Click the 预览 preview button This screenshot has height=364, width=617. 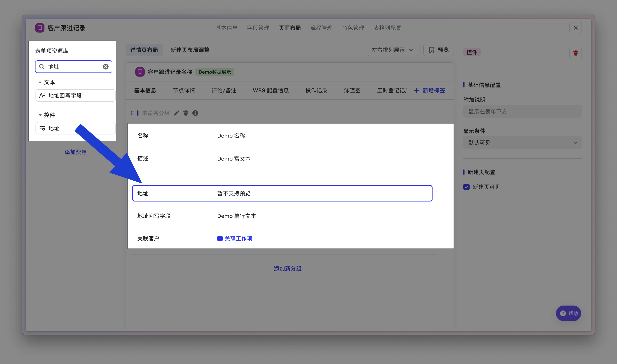click(438, 50)
